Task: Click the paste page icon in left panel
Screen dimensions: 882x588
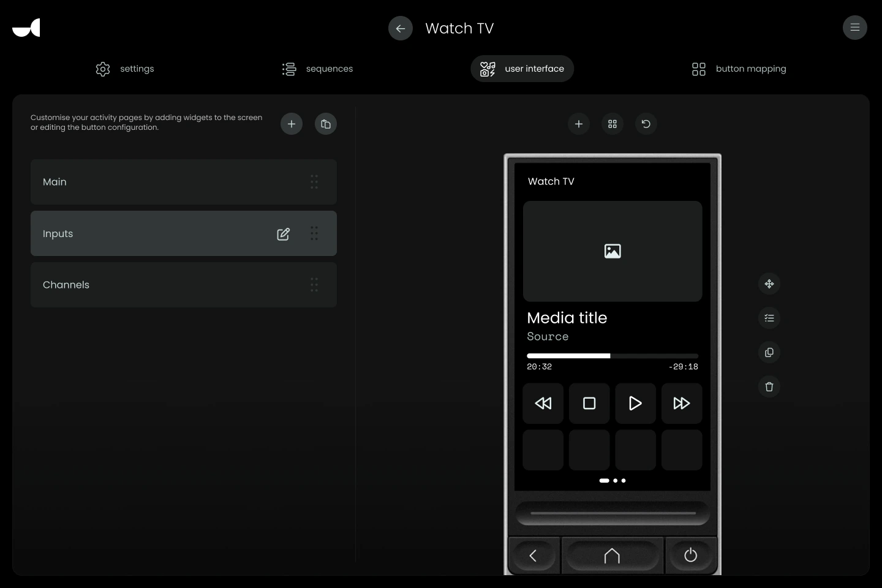Action: pyautogui.click(x=326, y=124)
